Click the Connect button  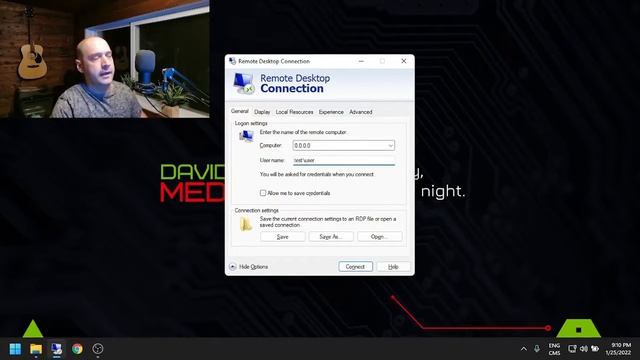(x=355, y=267)
